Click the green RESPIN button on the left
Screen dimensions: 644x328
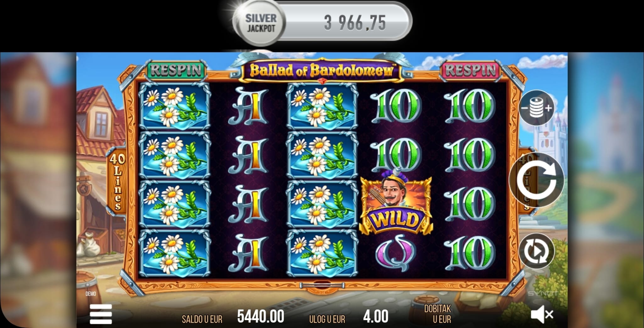[176, 70]
